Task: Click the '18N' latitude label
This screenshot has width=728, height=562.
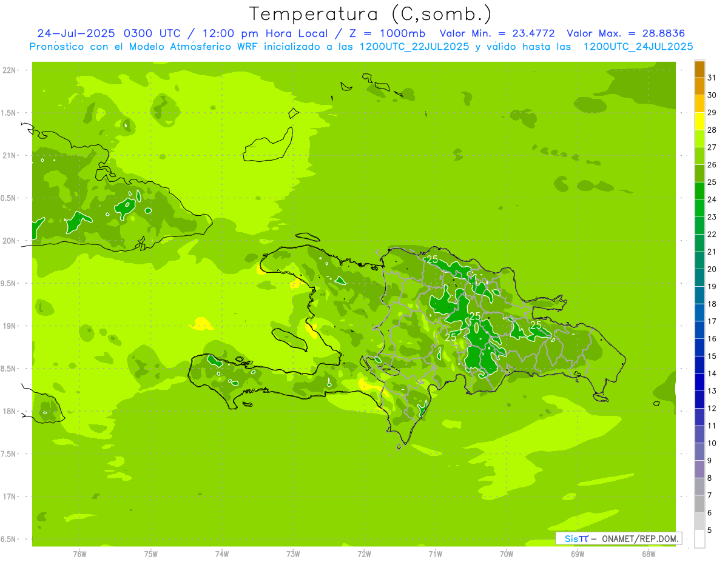Action: point(8,411)
